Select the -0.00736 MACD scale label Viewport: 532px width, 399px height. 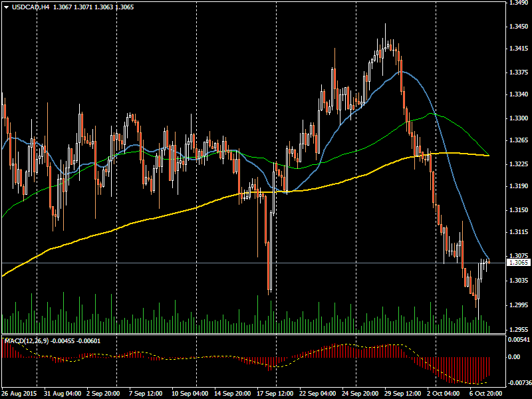point(519,384)
